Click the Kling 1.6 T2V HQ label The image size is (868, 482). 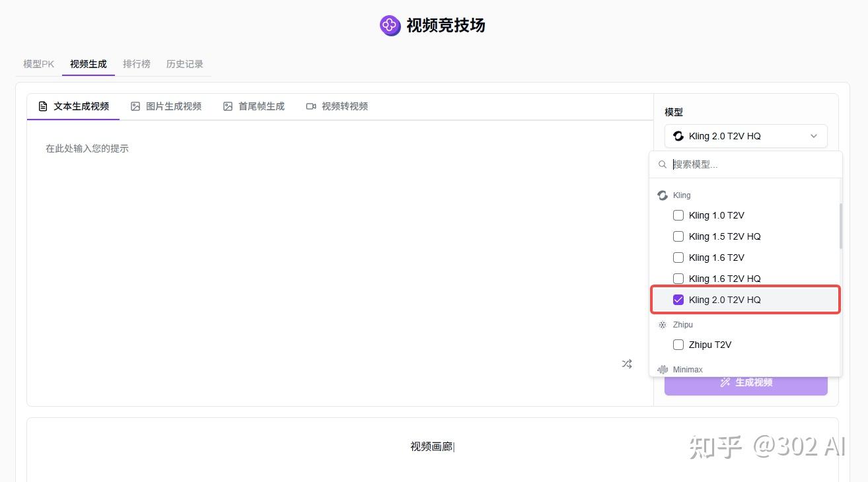(x=725, y=279)
